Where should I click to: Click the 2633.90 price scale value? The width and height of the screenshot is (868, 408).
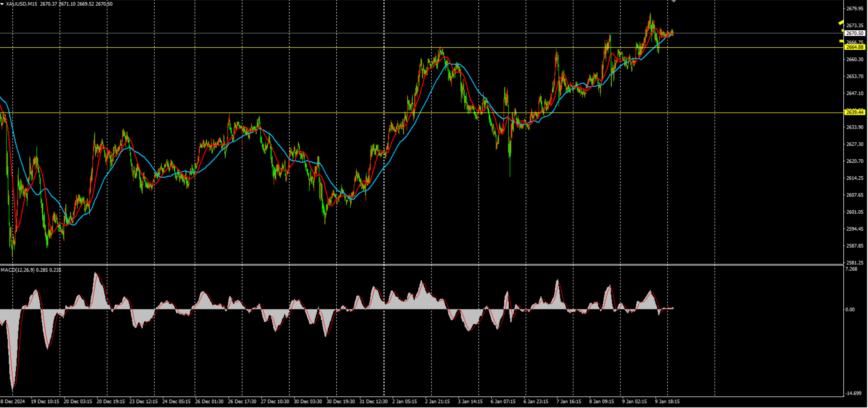point(855,127)
